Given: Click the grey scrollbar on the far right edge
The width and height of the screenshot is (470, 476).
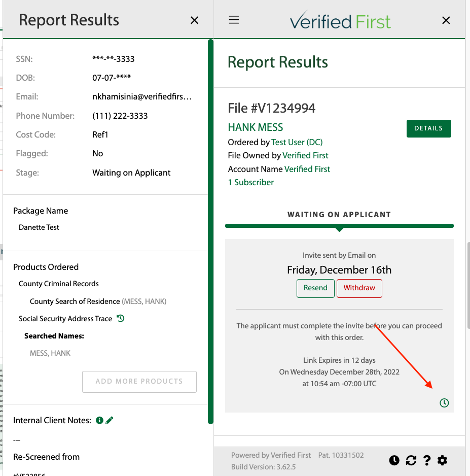Looking at the screenshot, I should click(x=468, y=285).
